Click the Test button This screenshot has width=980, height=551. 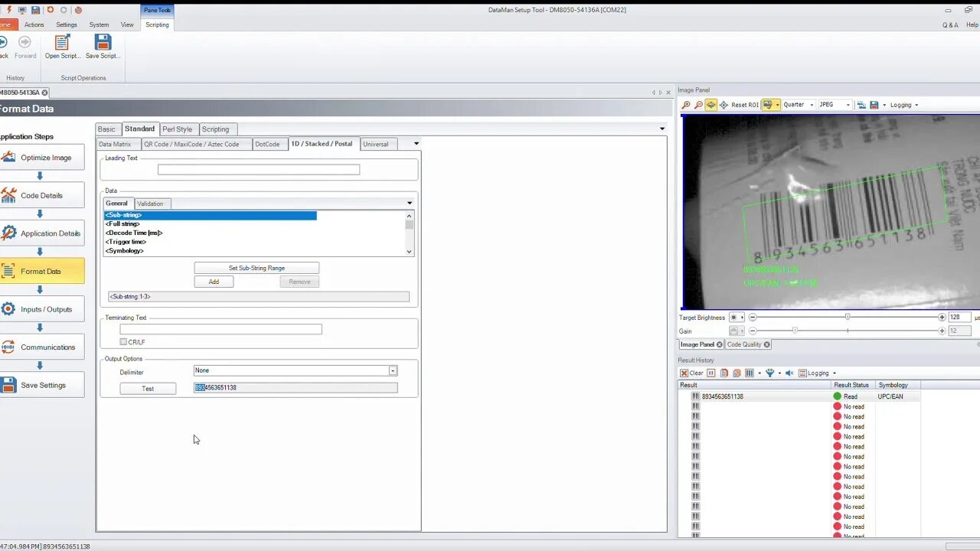pyautogui.click(x=148, y=389)
